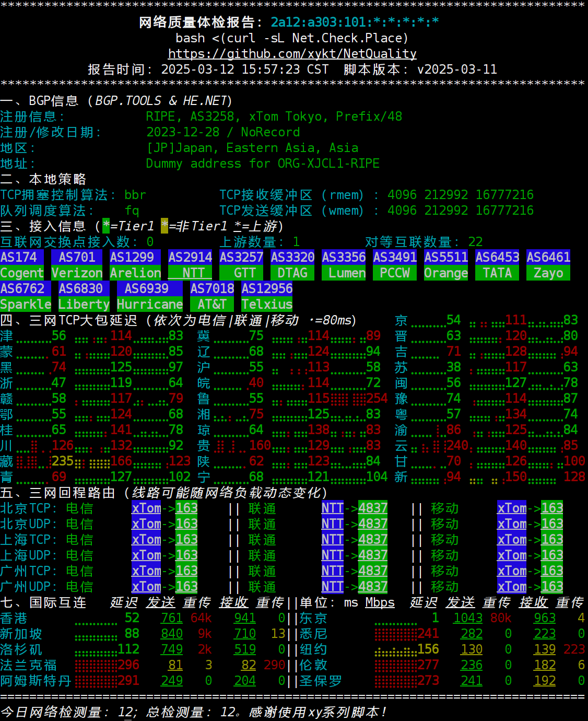Click the 163 link for 广州TCP 移动
This screenshot has width=588, height=721.
552,571
